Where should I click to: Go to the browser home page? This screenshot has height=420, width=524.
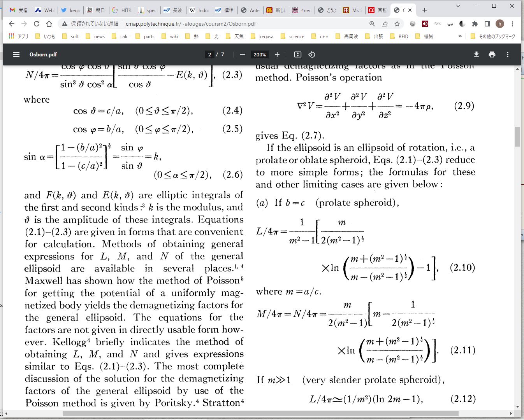[x=49, y=24]
